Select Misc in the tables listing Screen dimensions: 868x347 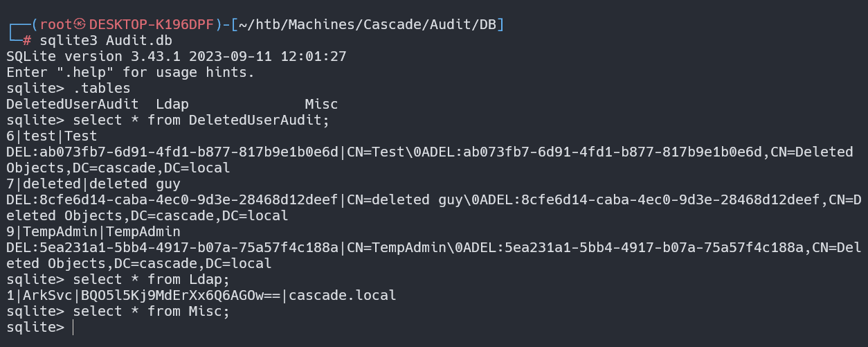[x=321, y=104]
